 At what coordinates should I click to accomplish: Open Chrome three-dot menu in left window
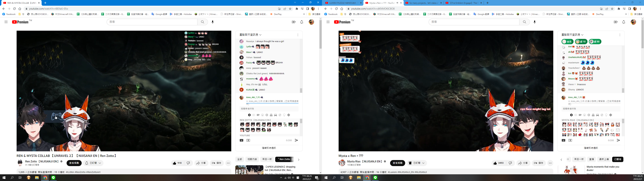coord(318,9)
